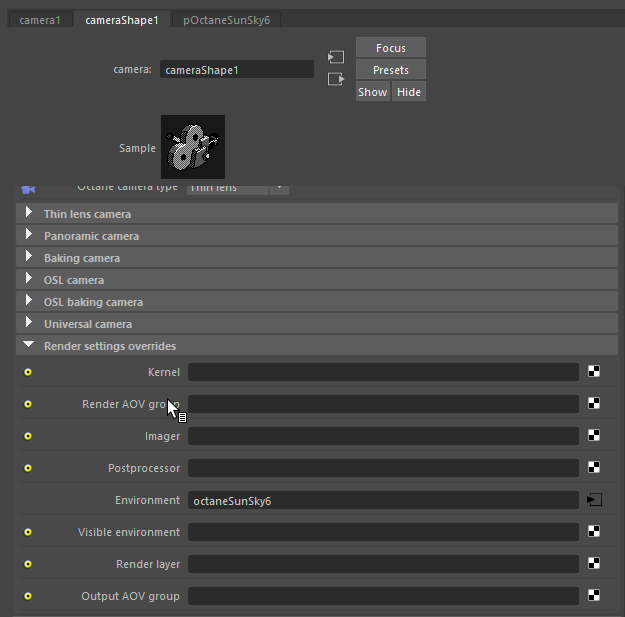Toggle yellow override dot beside Kernel

click(28, 372)
